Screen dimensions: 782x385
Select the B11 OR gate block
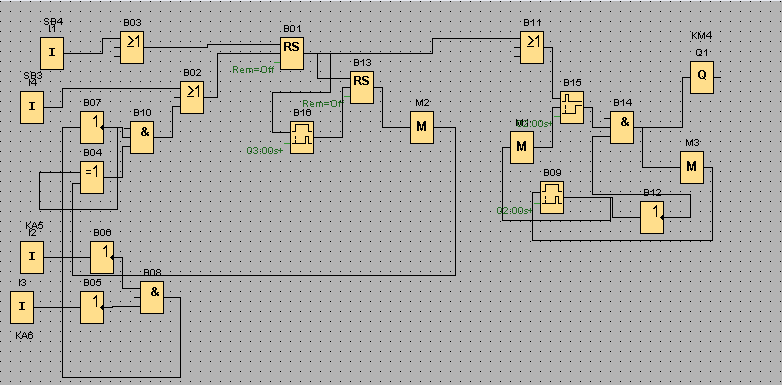tap(532, 47)
